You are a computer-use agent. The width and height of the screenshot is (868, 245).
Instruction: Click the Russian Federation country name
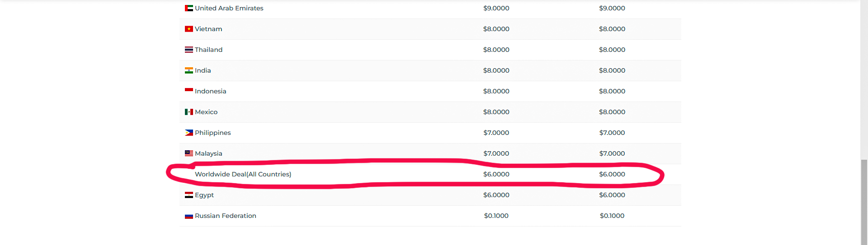[226, 216]
